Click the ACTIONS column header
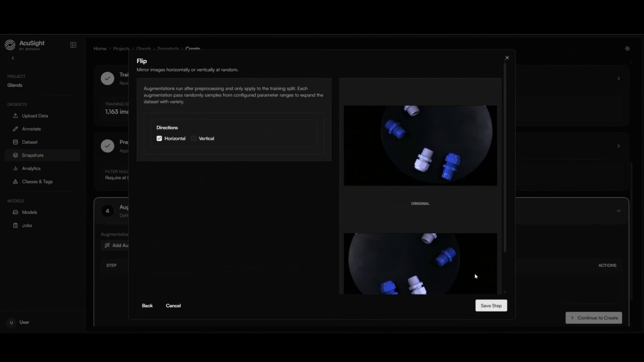 click(607, 265)
